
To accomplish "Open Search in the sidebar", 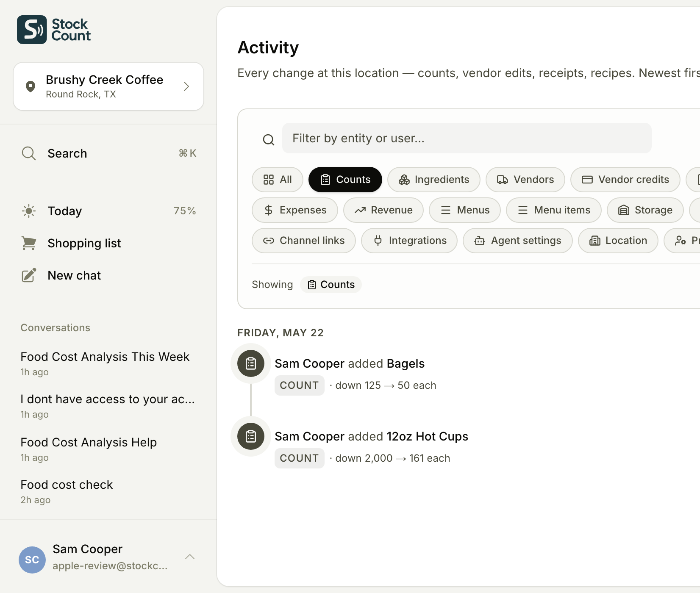I will coord(108,153).
